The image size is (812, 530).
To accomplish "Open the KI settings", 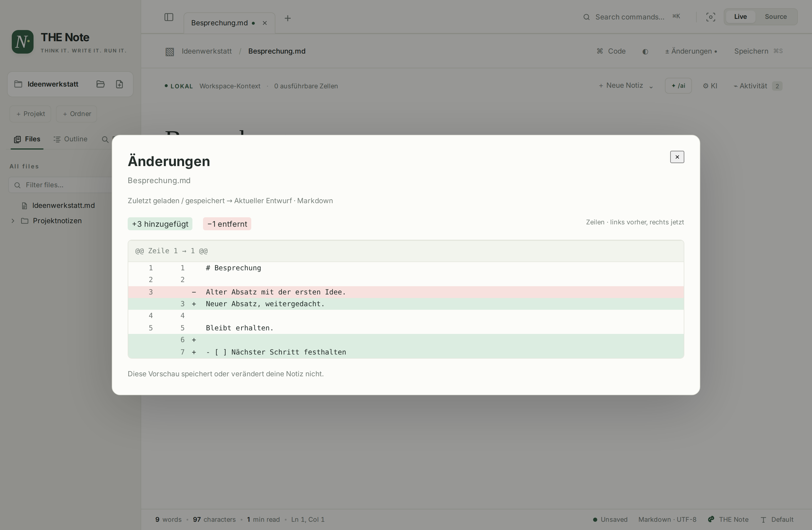I will click(710, 86).
